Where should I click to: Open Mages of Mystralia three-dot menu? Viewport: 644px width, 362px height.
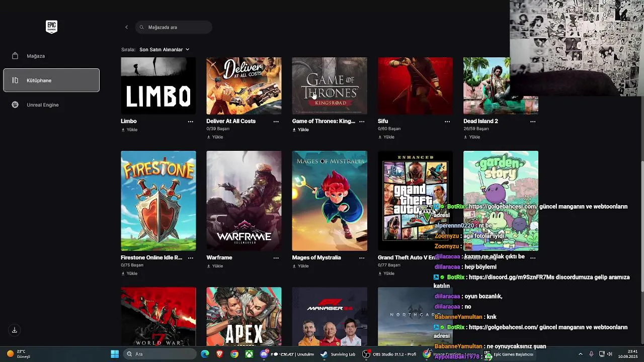pyautogui.click(x=362, y=258)
